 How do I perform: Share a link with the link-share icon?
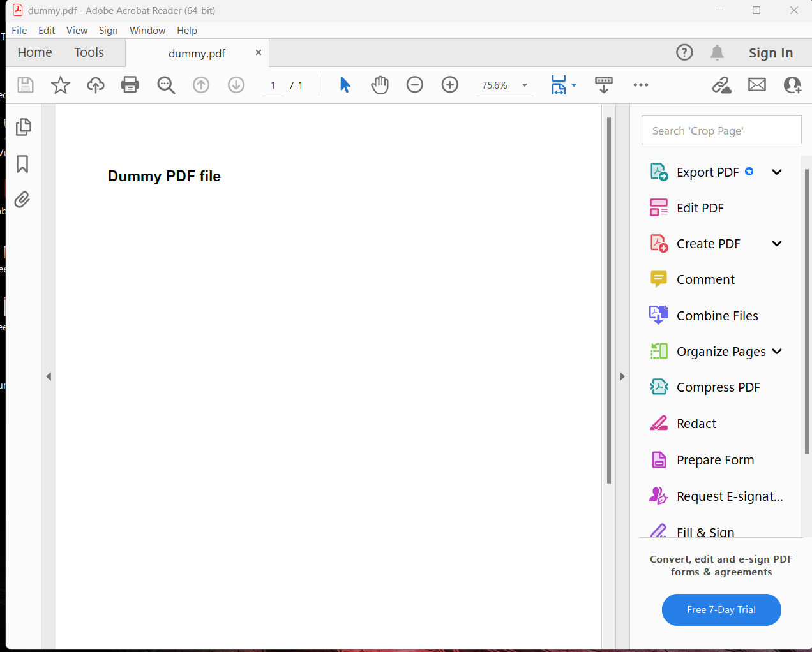[x=722, y=85]
